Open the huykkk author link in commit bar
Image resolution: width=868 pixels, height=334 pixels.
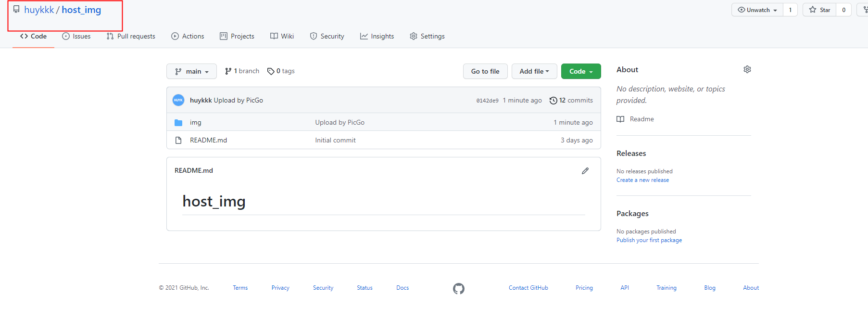pyautogui.click(x=201, y=100)
